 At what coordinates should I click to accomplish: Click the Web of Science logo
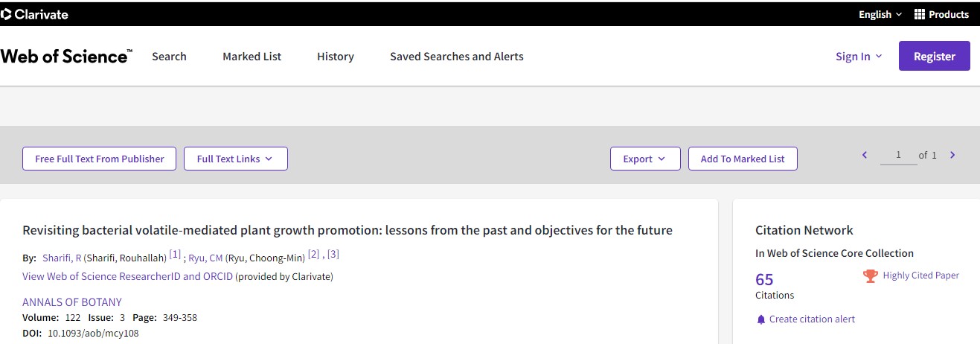[x=66, y=57]
